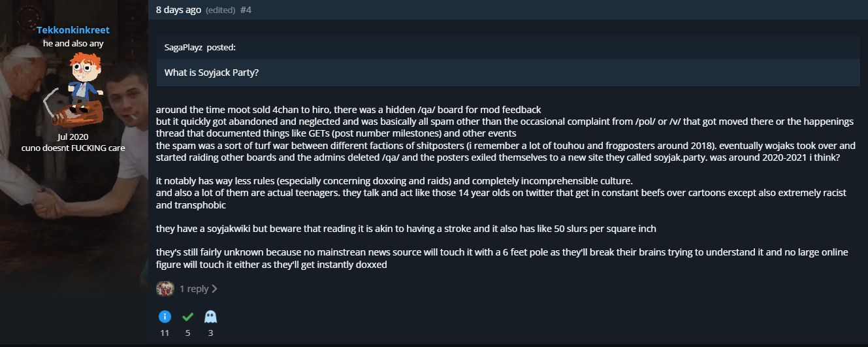
Task: Click the green checkmark reaction icon
Action: [x=187, y=317]
